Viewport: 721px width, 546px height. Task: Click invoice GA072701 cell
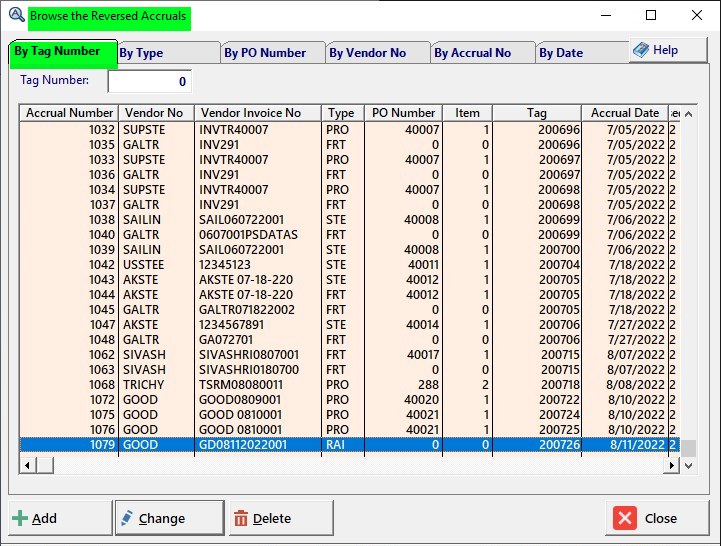(x=226, y=340)
